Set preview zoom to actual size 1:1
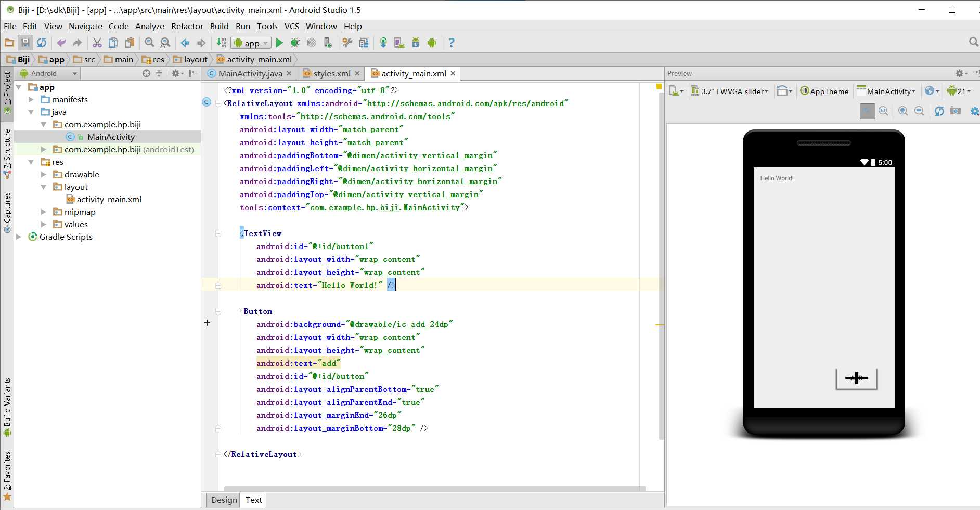This screenshot has height=510, width=980. 883,111
